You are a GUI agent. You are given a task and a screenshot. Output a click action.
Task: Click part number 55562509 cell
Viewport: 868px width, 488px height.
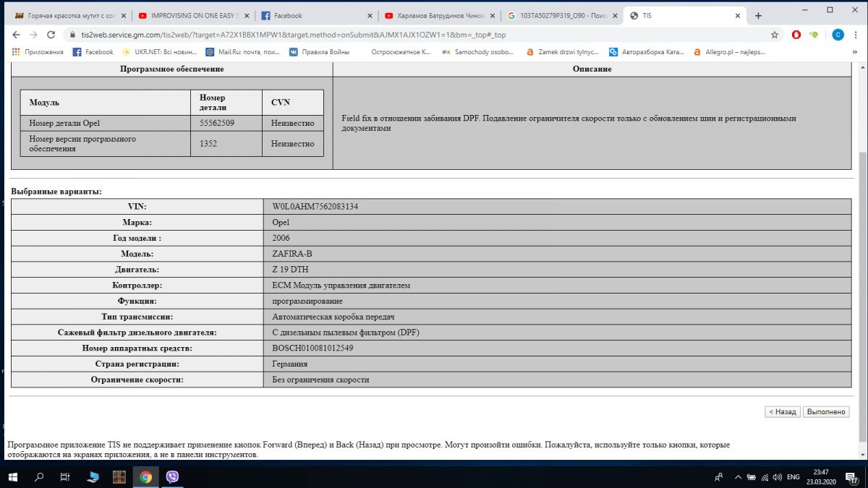[226, 123]
